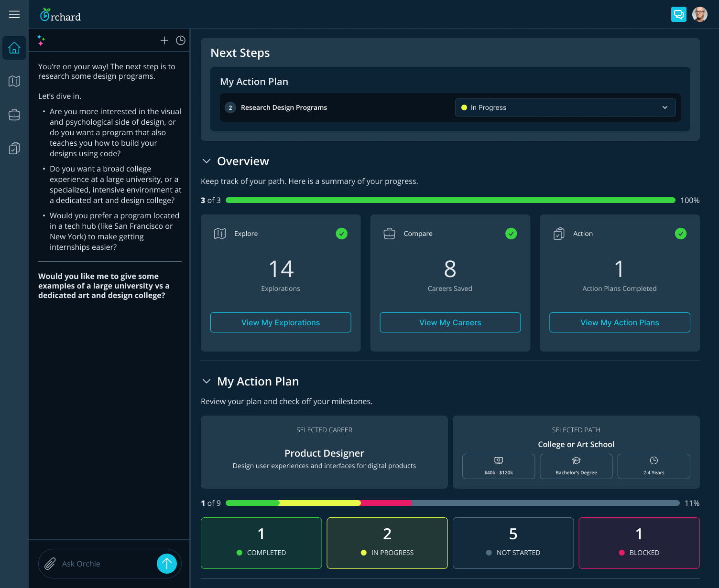The width and height of the screenshot is (719, 588).
Task: Open chat history with the clock icon
Action: [x=180, y=40]
